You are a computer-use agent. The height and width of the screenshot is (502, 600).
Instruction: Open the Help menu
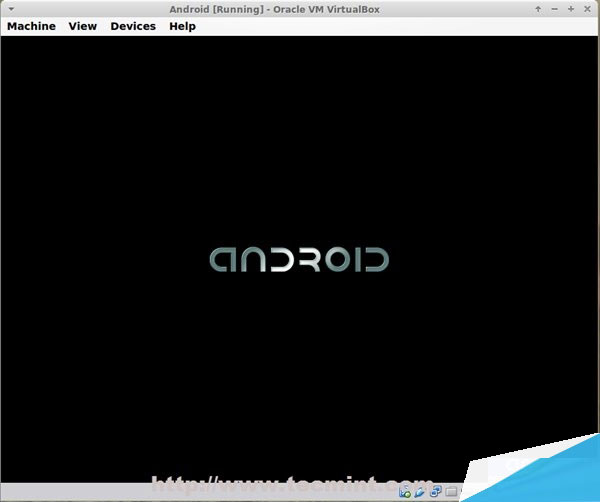[x=183, y=26]
